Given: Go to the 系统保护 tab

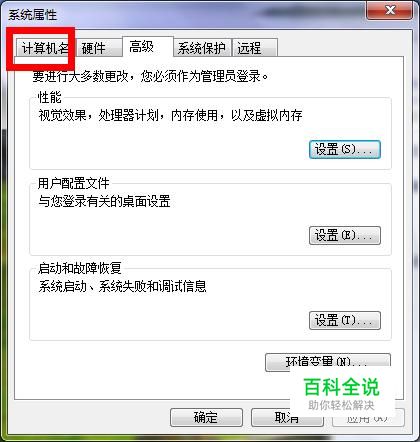Looking at the screenshot, I should point(202,48).
